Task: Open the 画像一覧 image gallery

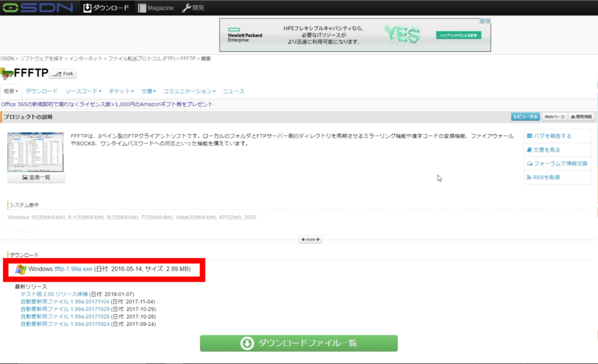Action: coord(36,177)
